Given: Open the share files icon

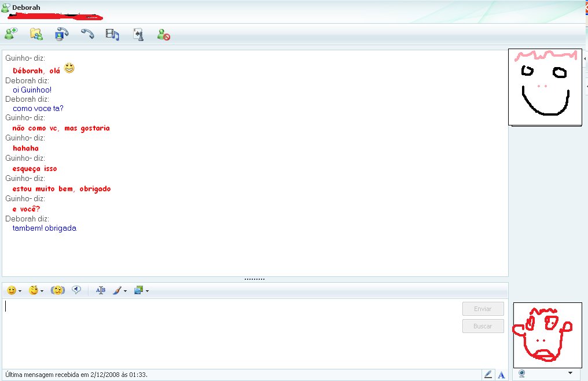Looking at the screenshot, I should [x=36, y=34].
